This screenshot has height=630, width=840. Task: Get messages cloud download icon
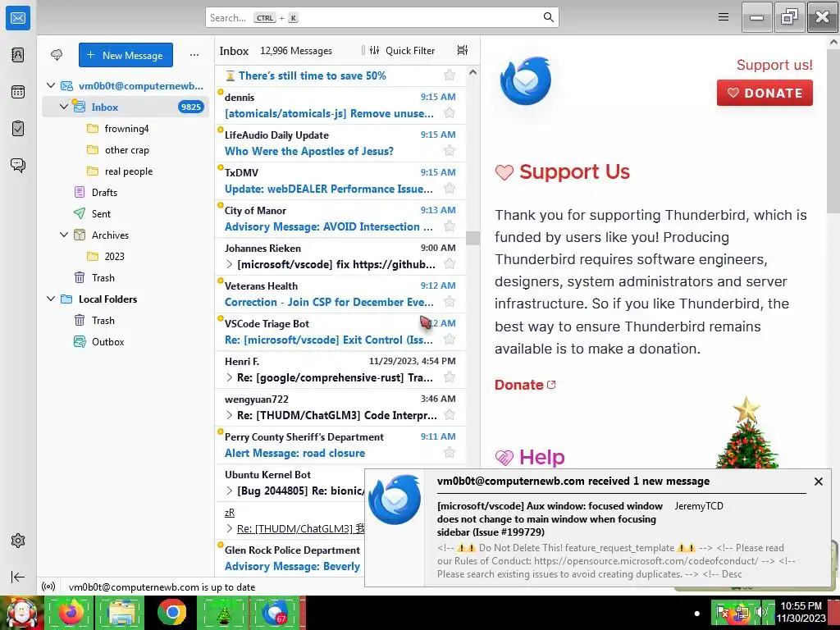[57, 55]
